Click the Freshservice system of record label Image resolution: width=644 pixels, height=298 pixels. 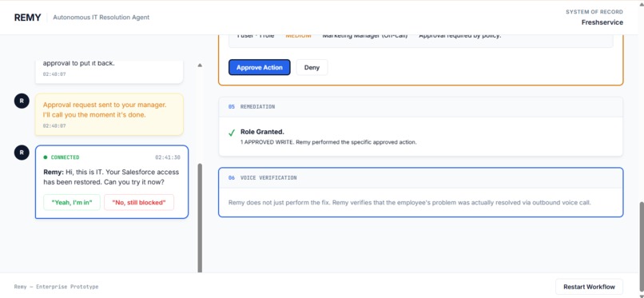pyautogui.click(x=602, y=22)
